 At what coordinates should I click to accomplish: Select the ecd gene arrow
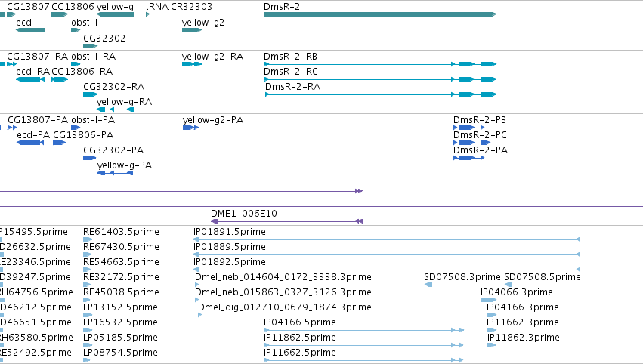(31, 30)
